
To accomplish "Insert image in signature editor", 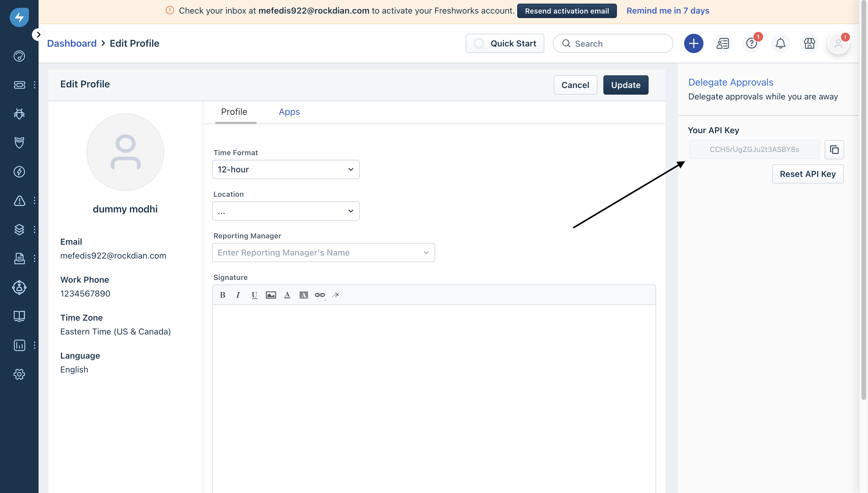I will click(270, 295).
